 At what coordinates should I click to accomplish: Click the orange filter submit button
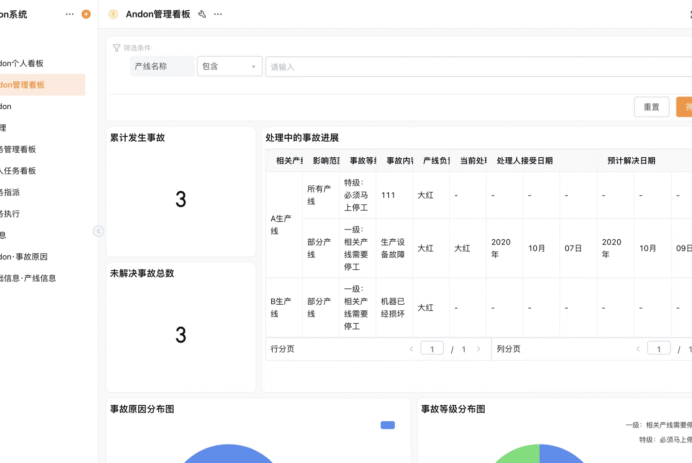pyautogui.click(x=684, y=107)
